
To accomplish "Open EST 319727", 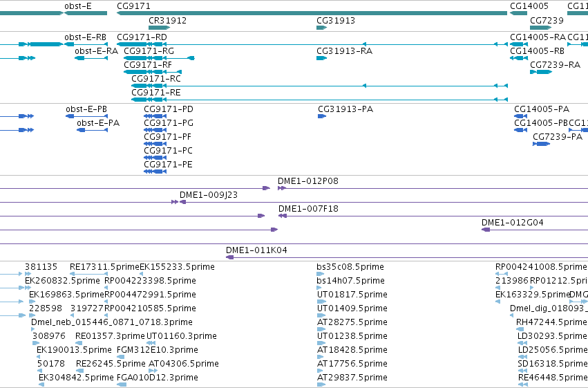I will tap(73, 315).
